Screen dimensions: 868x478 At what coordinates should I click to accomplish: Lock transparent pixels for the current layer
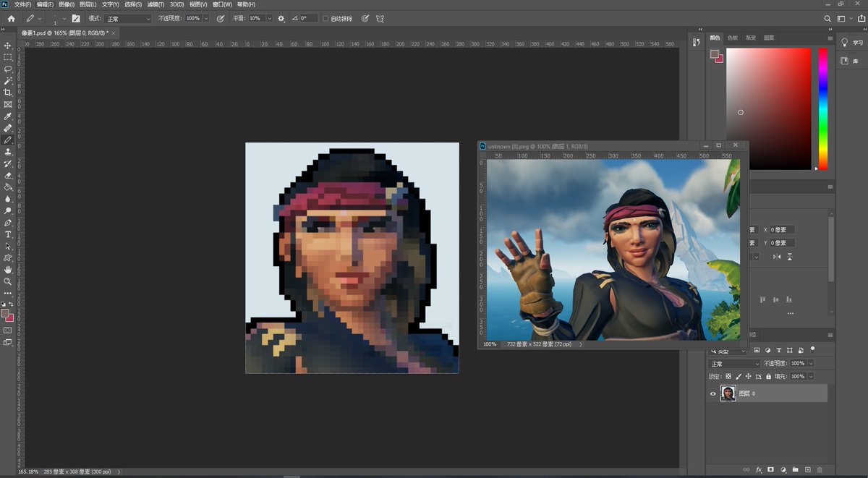pos(728,376)
